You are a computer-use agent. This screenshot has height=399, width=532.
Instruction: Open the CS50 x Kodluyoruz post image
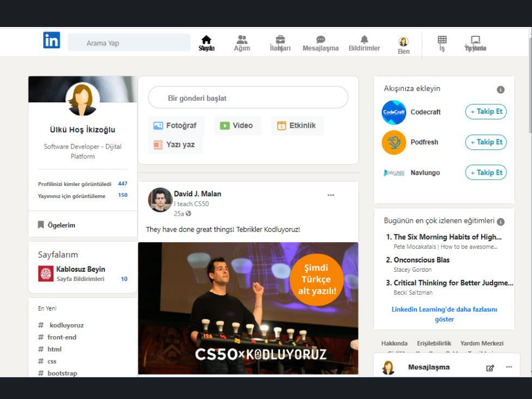tap(248, 308)
